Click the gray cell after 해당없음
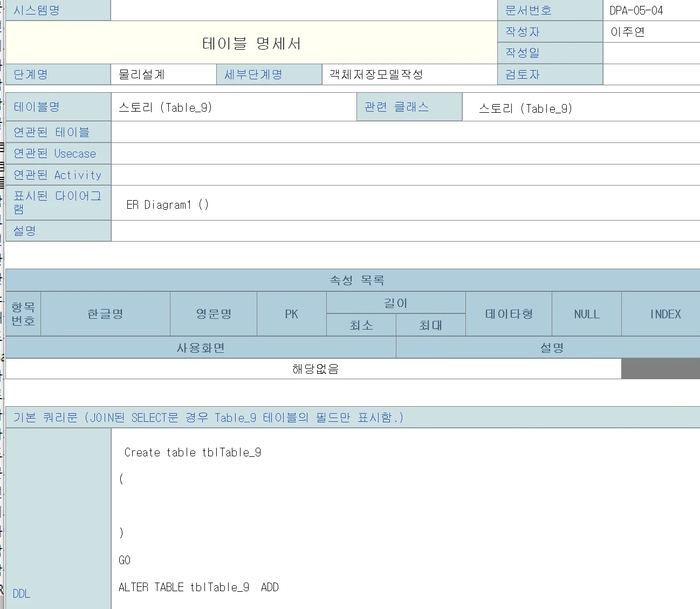The image size is (700, 609). click(x=661, y=369)
